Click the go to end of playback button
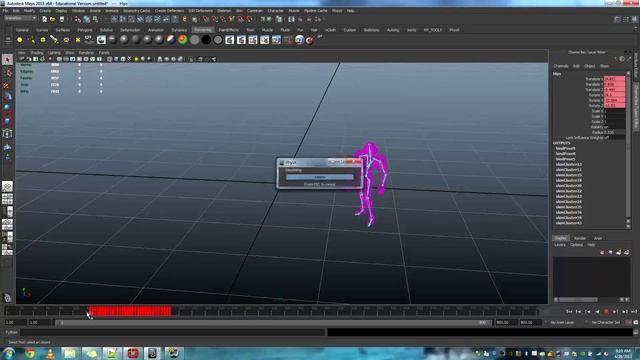Image resolution: width=640 pixels, height=360 pixels. click(634, 312)
